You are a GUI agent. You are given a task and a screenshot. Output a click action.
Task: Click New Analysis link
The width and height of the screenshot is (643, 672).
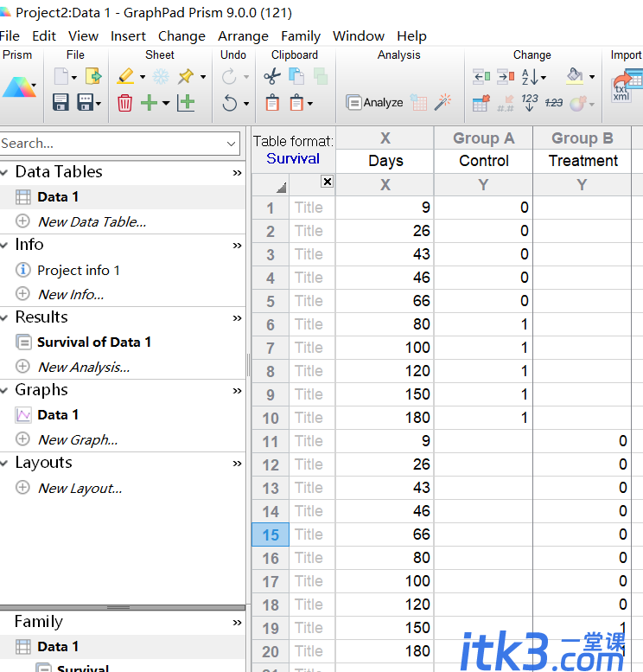pos(84,368)
